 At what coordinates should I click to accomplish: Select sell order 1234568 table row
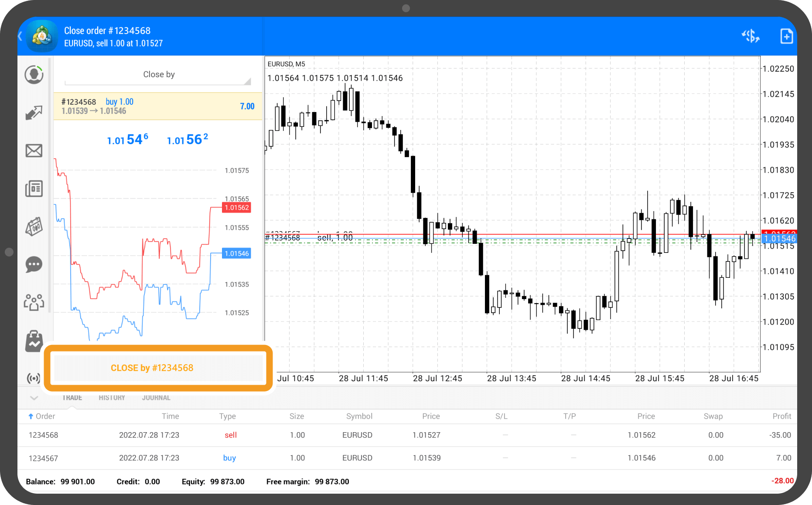point(406,435)
